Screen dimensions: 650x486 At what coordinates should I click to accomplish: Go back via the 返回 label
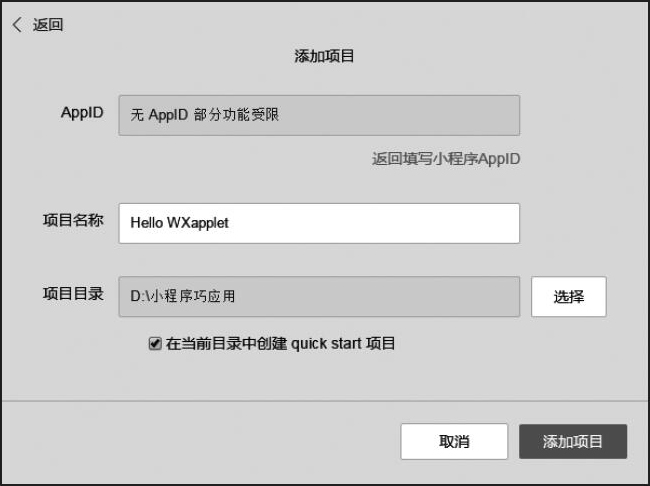pyautogui.click(x=48, y=25)
